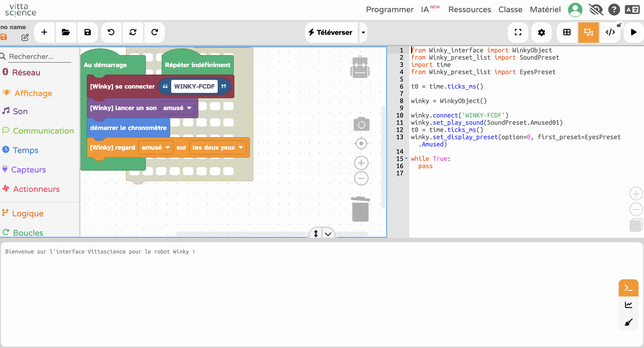This screenshot has width=644, height=348.
Task: Zoom in on the block workspace
Action: pos(361,163)
